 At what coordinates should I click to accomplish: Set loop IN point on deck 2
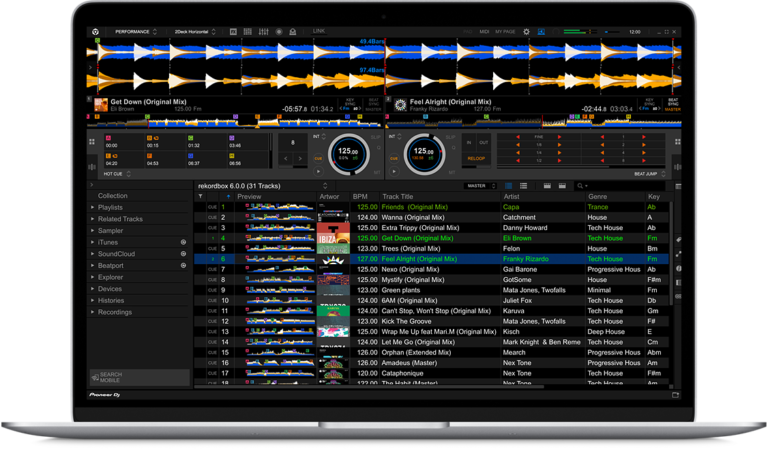coord(469,143)
